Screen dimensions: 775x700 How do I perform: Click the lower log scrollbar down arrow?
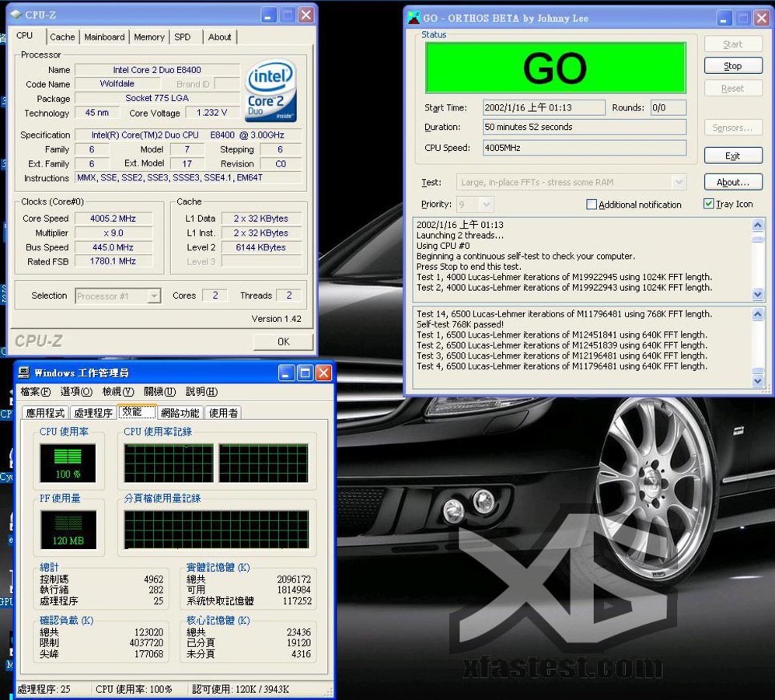point(758,381)
